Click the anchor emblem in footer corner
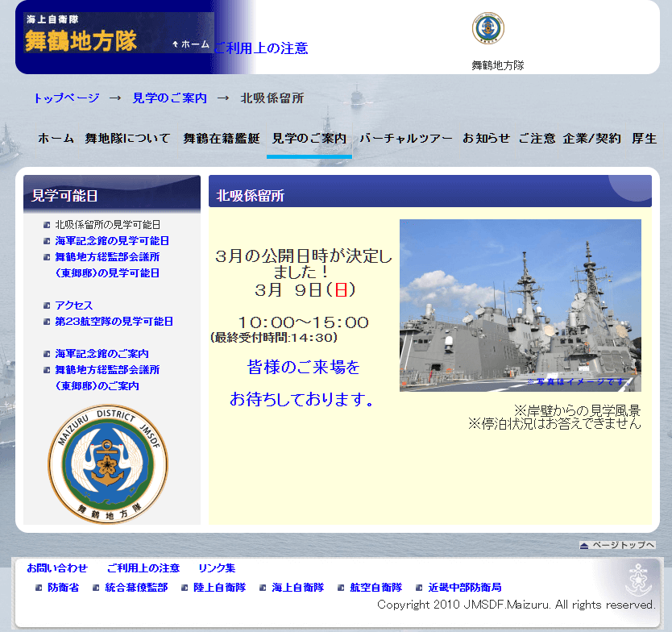Image resolution: width=672 pixels, height=632 pixels. pyautogui.click(x=639, y=579)
